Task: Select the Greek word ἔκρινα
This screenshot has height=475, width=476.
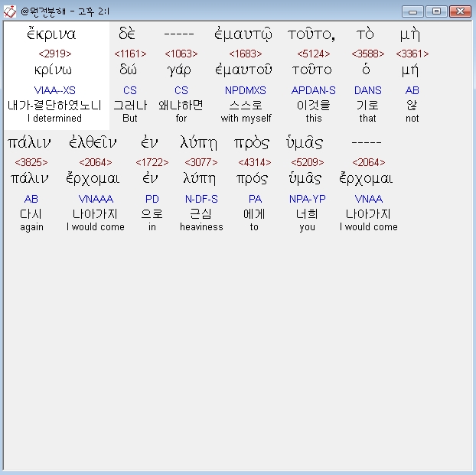Action: [51, 34]
